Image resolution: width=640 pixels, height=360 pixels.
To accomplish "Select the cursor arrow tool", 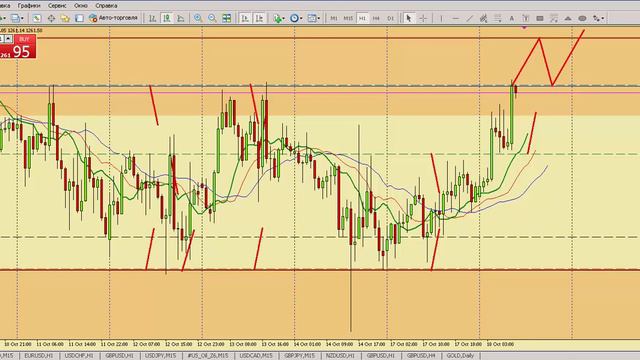I will pos(409,18).
